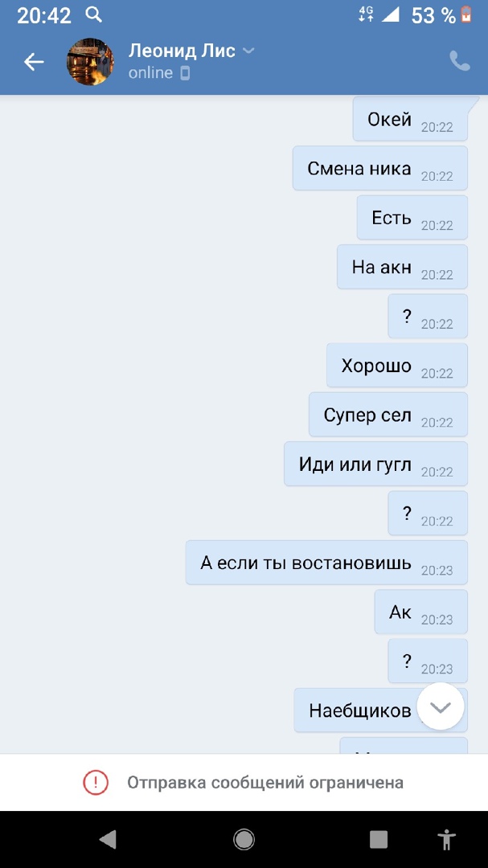The width and height of the screenshot is (488, 868).
Task: Select the 'Смена ника' message bubble
Action: pos(380,168)
